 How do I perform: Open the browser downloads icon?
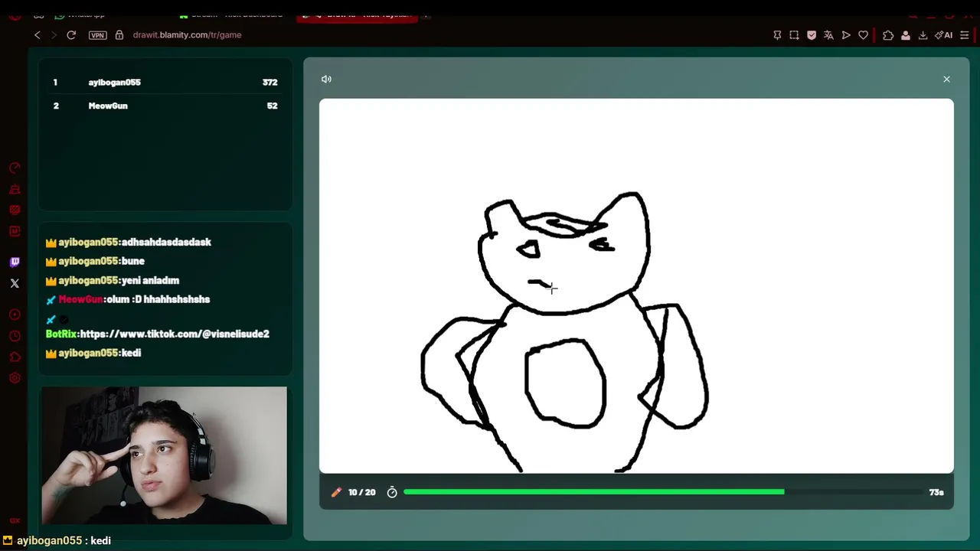[923, 35]
